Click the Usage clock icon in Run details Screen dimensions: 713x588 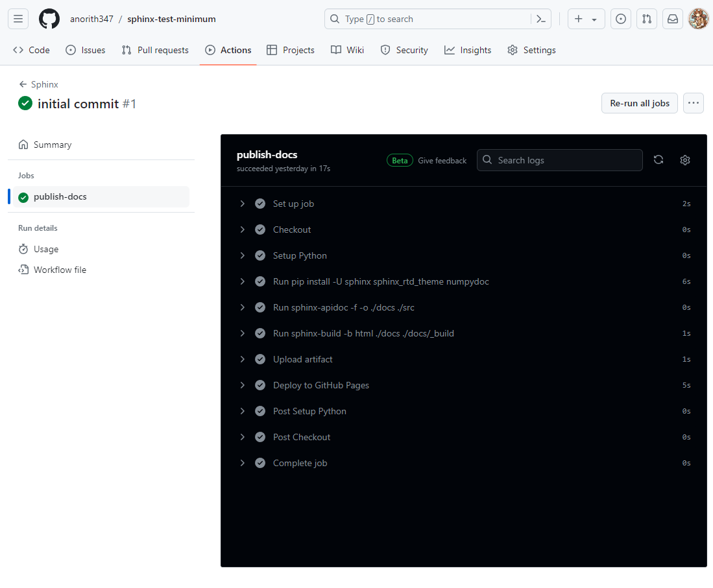[x=23, y=249]
